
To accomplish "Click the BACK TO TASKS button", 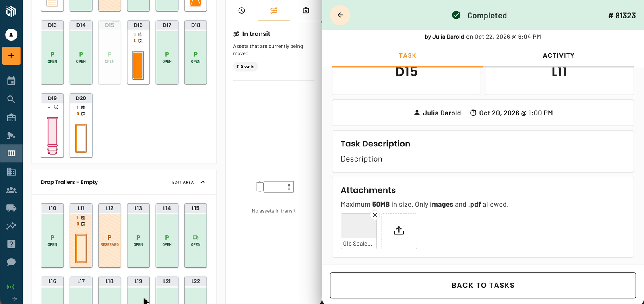I will click(483, 285).
